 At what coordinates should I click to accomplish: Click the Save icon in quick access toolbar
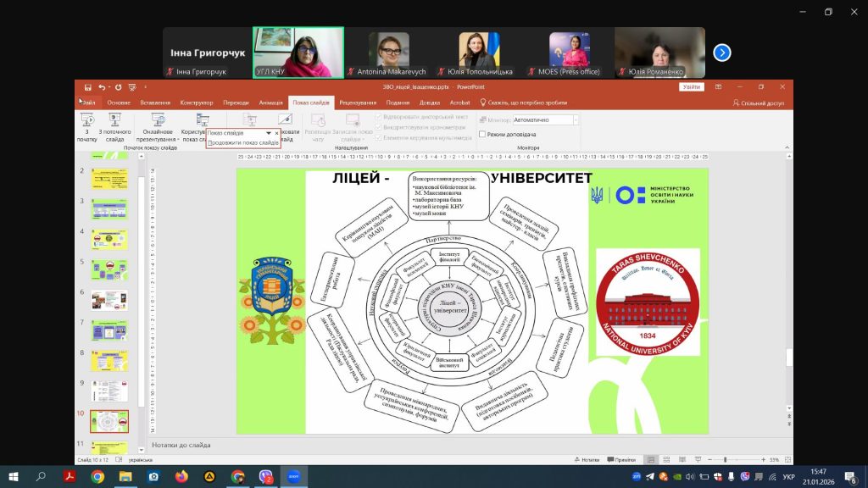[x=87, y=87]
